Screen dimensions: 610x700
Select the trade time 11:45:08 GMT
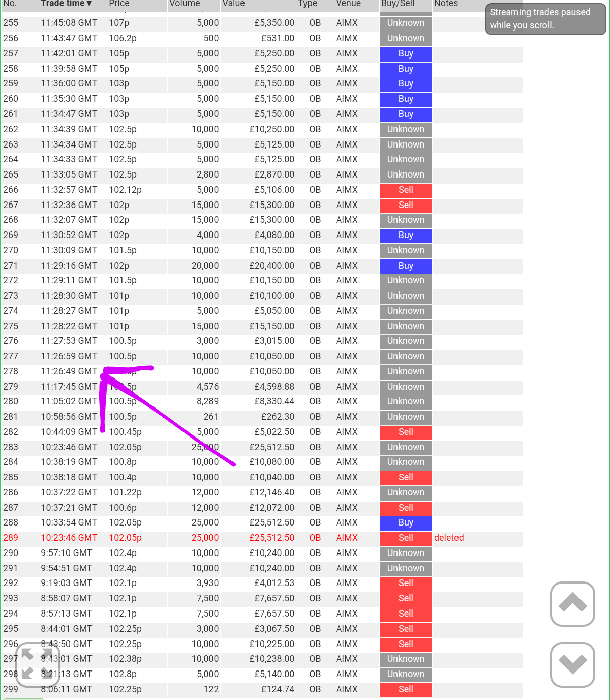pyautogui.click(x=69, y=23)
